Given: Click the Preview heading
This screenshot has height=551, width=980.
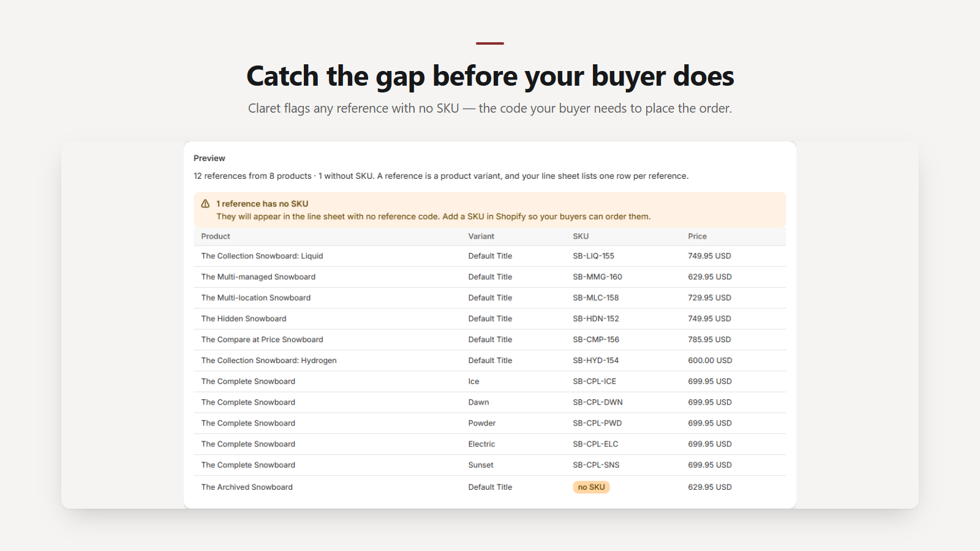Looking at the screenshot, I should coord(209,158).
